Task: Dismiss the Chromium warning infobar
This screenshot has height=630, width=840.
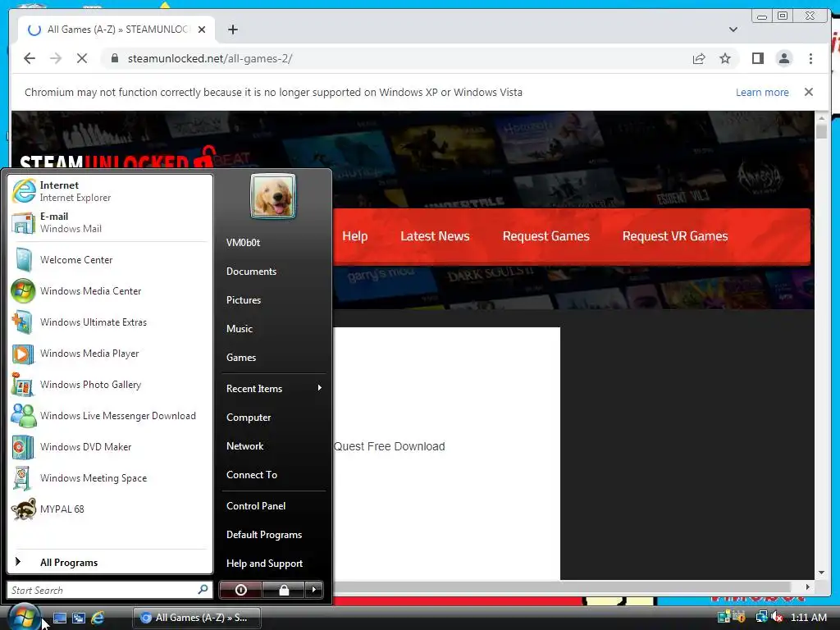Action: pyautogui.click(x=808, y=92)
